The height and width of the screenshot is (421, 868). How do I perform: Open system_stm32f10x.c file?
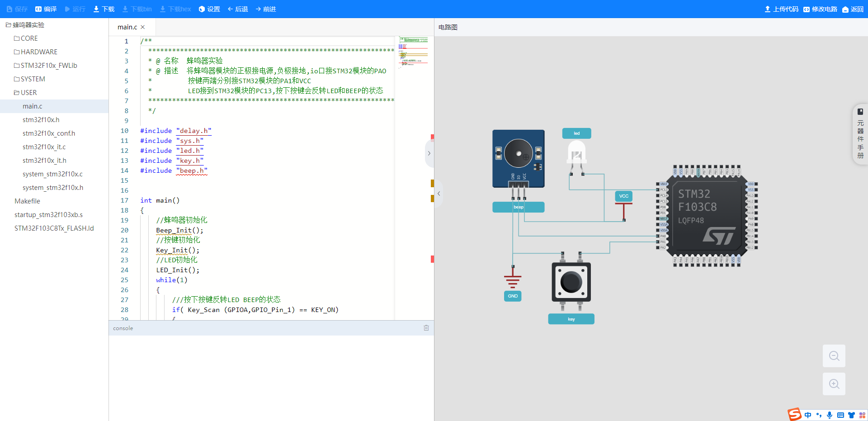tap(52, 174)
